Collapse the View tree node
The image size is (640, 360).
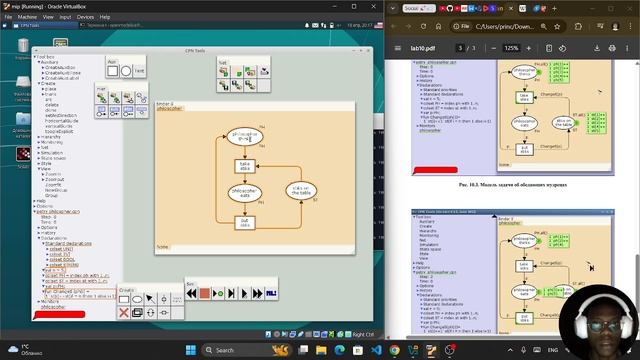pos(39,169)
